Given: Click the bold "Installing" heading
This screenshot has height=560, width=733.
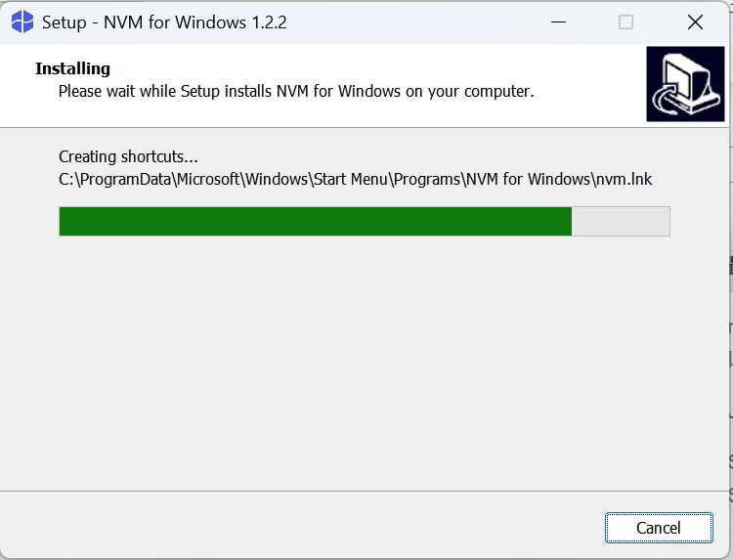Looking at the screenshot, I should (72, 68).
